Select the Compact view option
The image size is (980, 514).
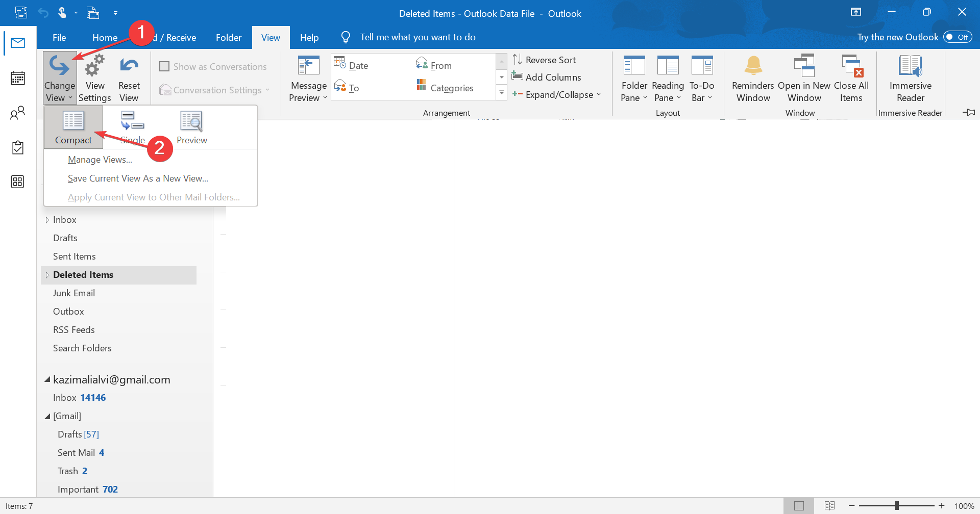(73, 127)
